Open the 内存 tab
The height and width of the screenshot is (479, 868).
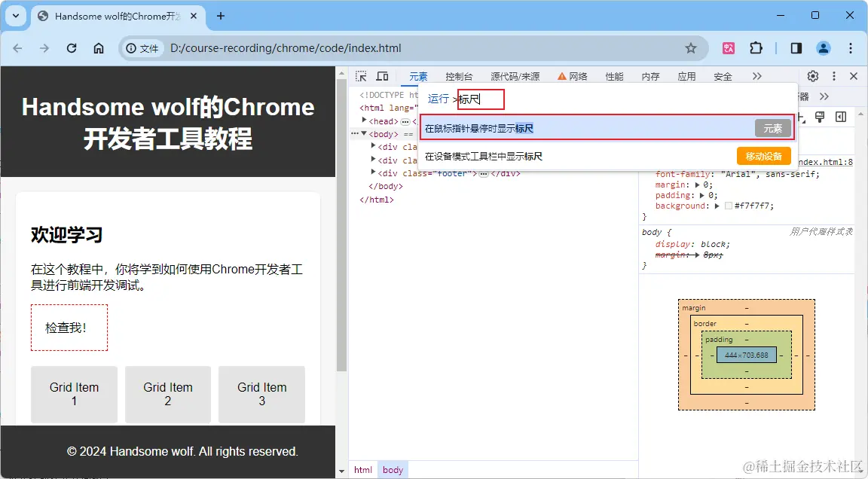[x=650, y=76]
